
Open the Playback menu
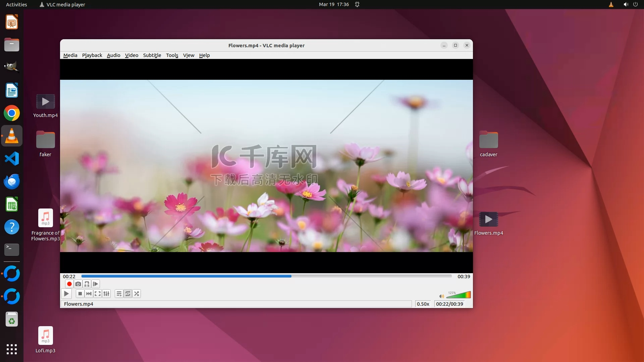click(x=92, y=55)
